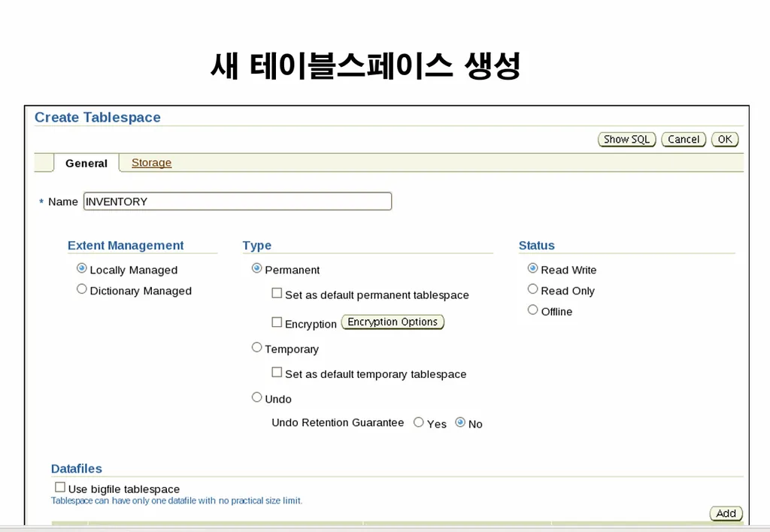Click the Datafiles section heading
Viewport: 770px width, 532px height.
tap(77, 469)
